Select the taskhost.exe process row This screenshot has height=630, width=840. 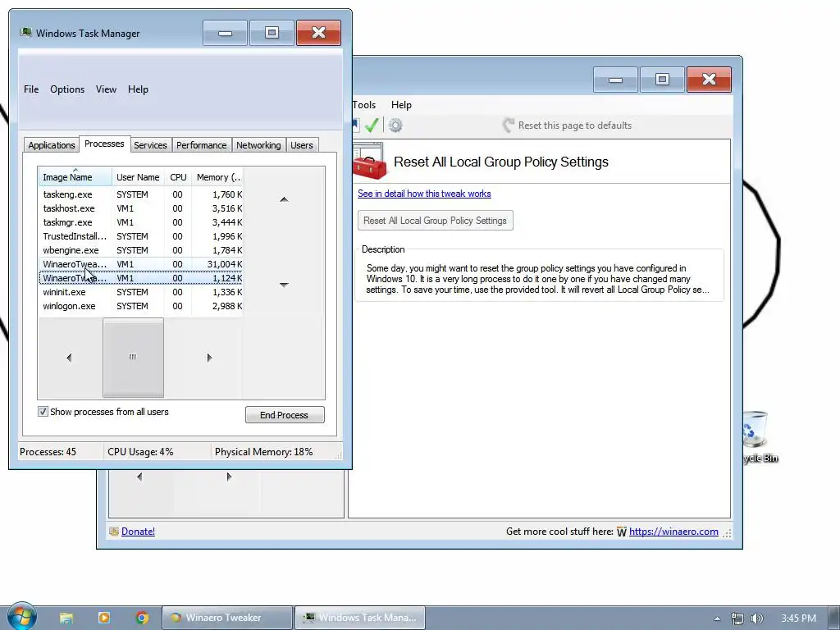[141, 208]
